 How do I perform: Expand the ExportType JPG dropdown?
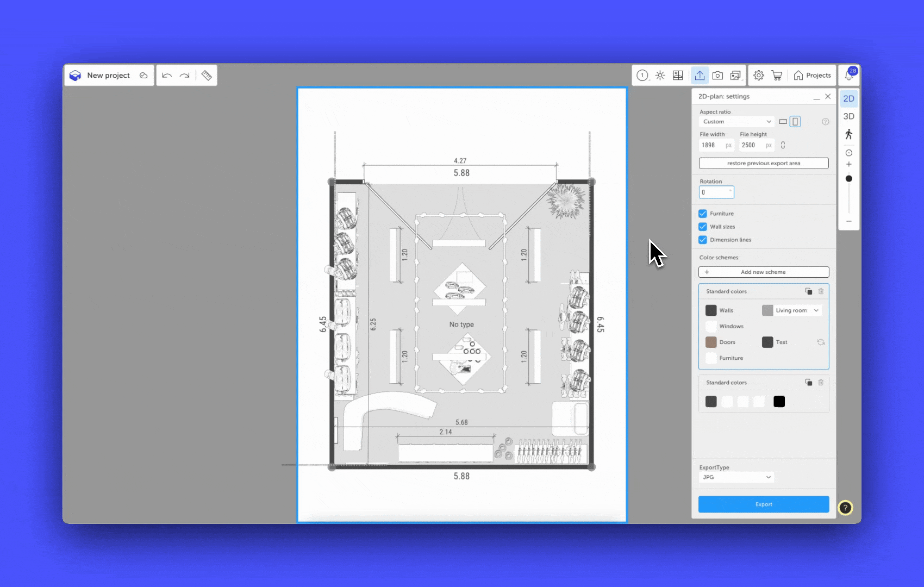point(736,477)
